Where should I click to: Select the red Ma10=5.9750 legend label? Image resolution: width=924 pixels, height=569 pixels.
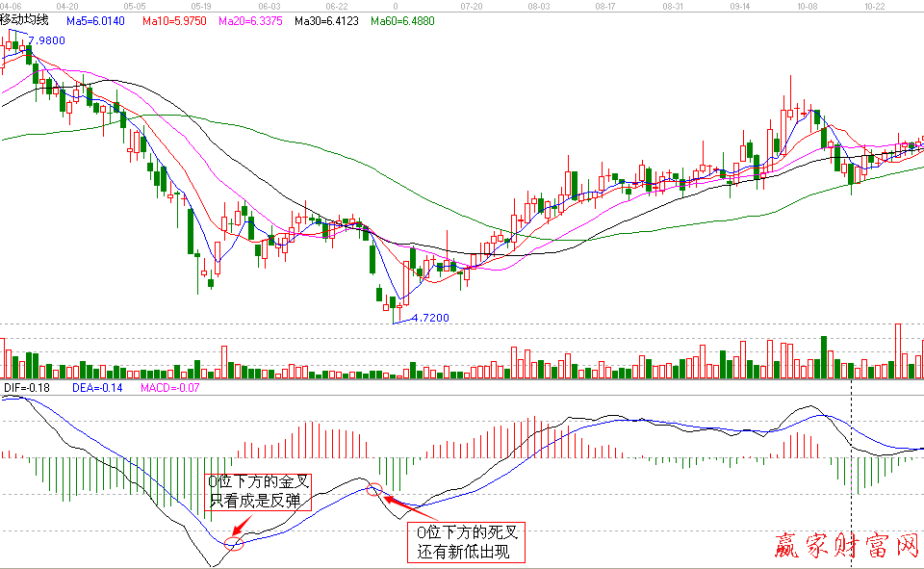[x=176, y=19]
